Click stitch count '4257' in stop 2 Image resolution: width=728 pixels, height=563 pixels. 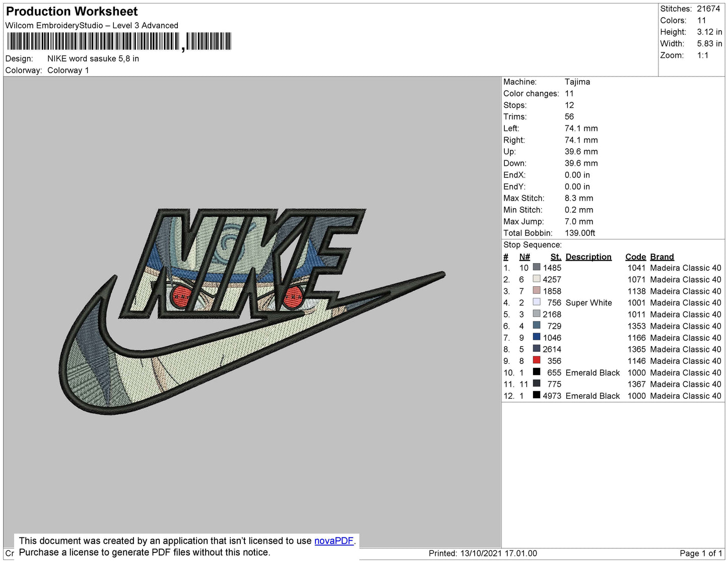pyautogui.click(x=552, y=279)
